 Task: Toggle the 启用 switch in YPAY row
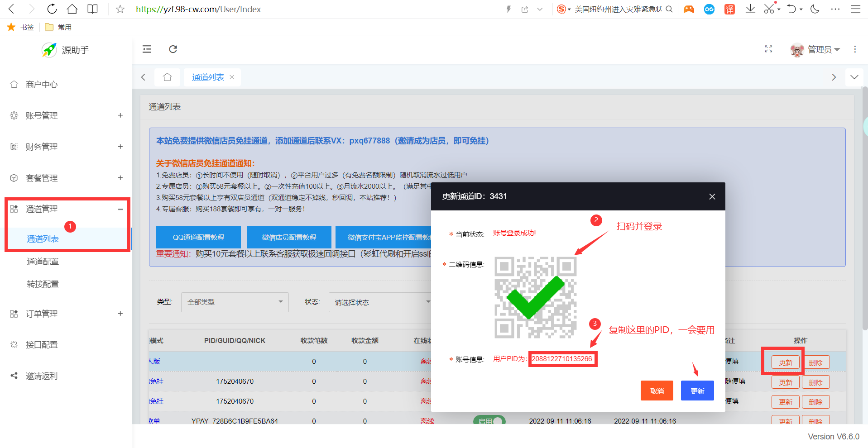coord(489,420)
